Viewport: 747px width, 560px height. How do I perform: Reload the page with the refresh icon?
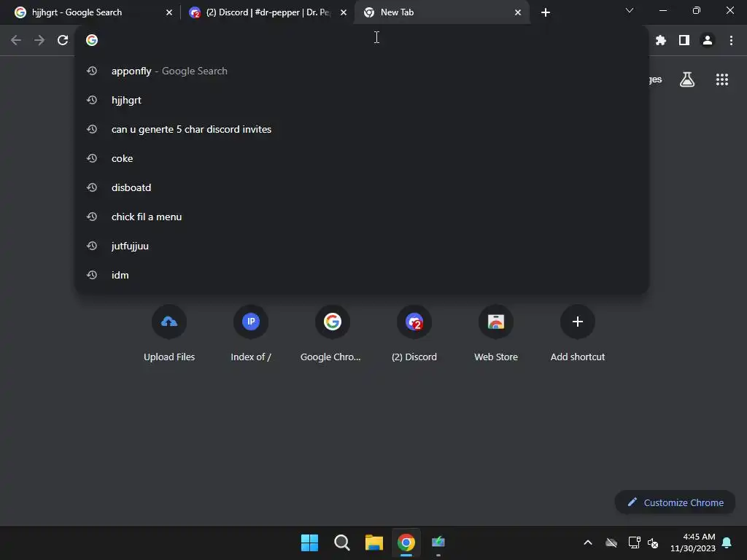coord(63,41)
